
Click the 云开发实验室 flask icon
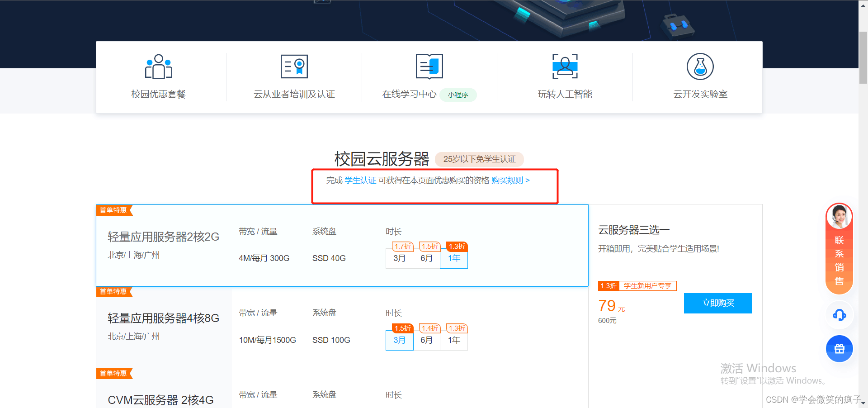tap(700, 66)
